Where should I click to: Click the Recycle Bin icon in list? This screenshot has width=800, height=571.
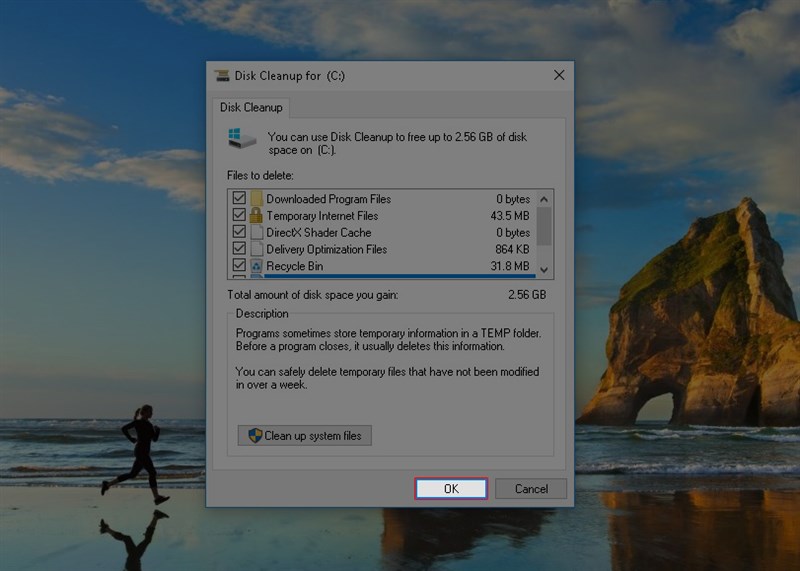click(257, 266)
